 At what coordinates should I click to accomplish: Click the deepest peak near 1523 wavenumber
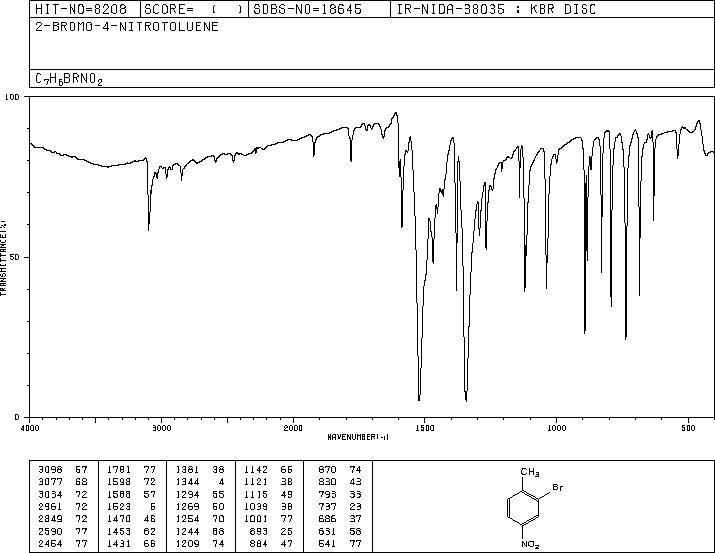[x=419, y=398]
